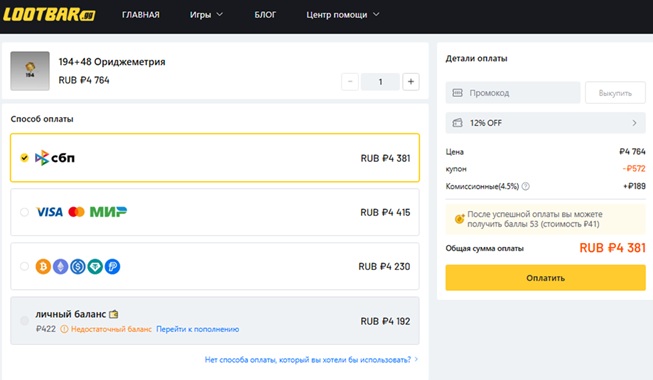Click the product price RUB ₽4 764
Image resolution: width=653 pixels, height=380 pixels.
[84, 80]
